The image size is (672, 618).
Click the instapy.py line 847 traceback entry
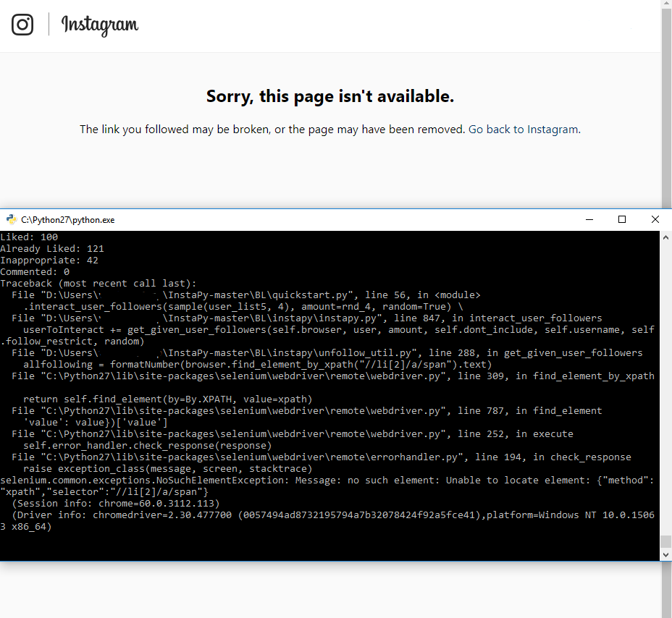pos(307,318)
